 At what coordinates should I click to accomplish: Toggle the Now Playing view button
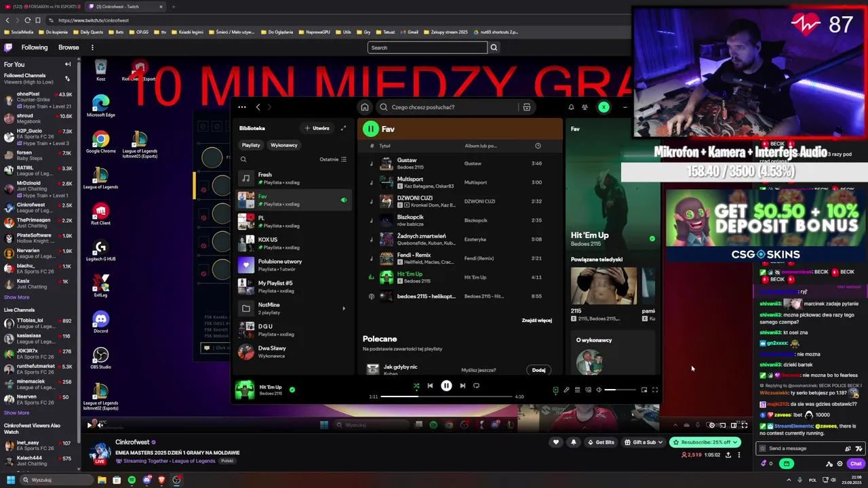click(x=555, y=390)
